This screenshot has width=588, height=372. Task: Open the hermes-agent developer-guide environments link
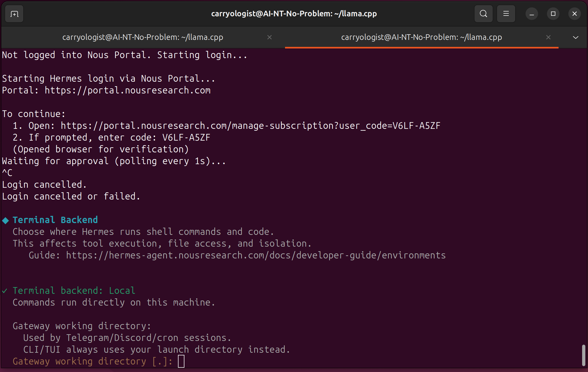coord(256,255)
